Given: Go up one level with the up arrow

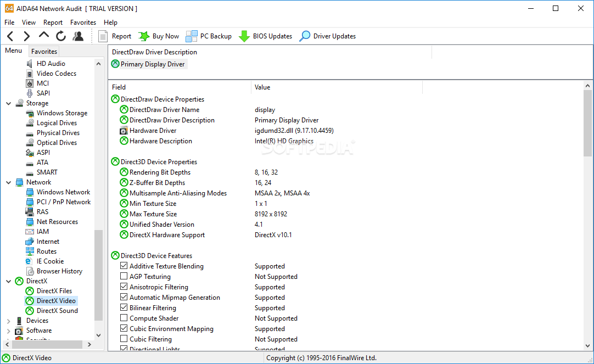Looking at the screenshot, I should pyautogui.click(x=43, y=35).
